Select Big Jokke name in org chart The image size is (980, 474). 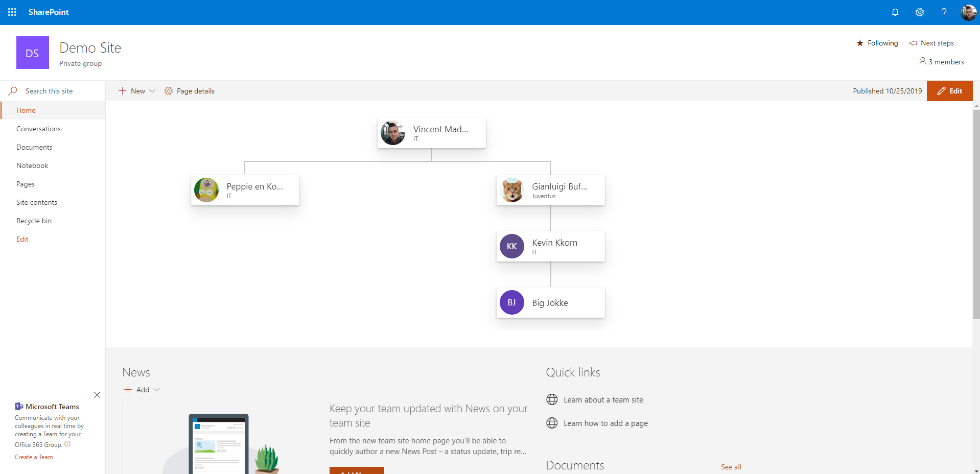550,303
